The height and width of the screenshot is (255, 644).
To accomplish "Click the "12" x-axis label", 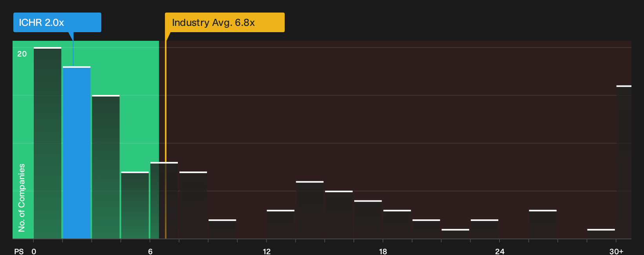I will coord(267,251).
